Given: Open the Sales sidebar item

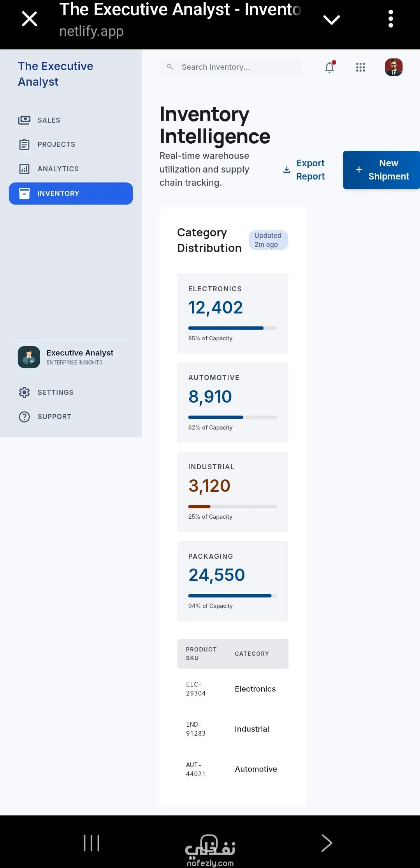Looking at the screenshot, I should tap(49, 120).
